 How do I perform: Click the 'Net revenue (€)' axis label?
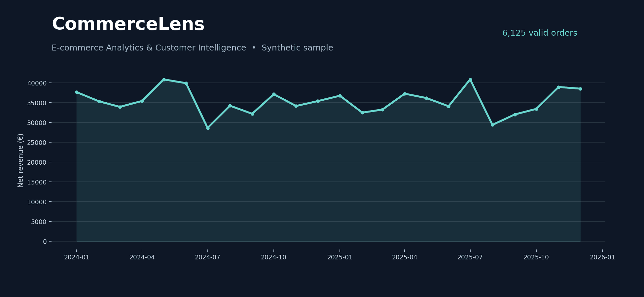tap(20, 160)
